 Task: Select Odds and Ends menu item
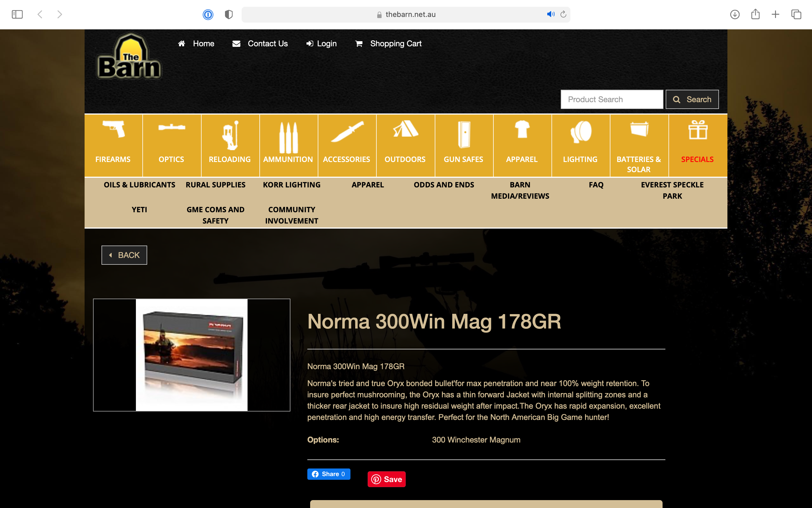[x=444, y=185]
